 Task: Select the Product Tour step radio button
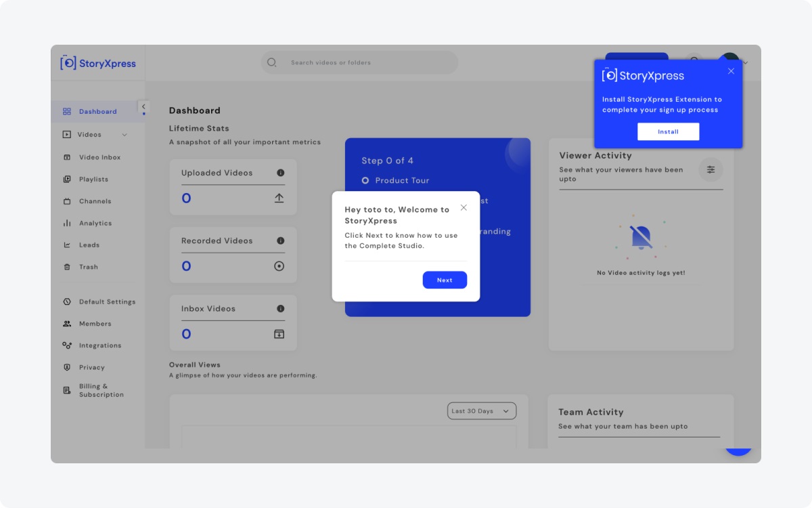(x=365, y=181)
